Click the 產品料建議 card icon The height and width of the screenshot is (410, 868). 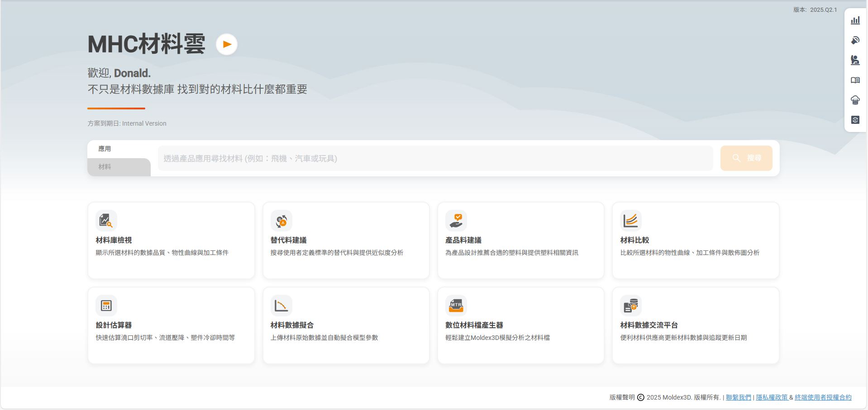tap(456, 221)
